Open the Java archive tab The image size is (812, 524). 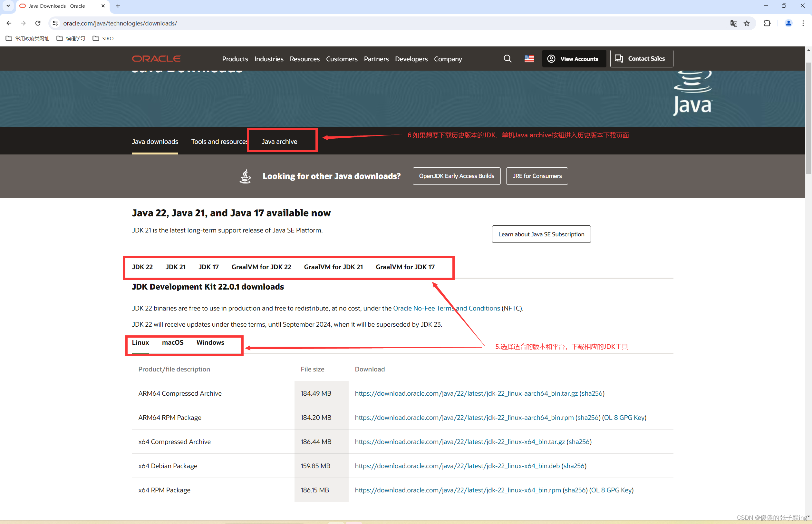click(x=279, y=141)
